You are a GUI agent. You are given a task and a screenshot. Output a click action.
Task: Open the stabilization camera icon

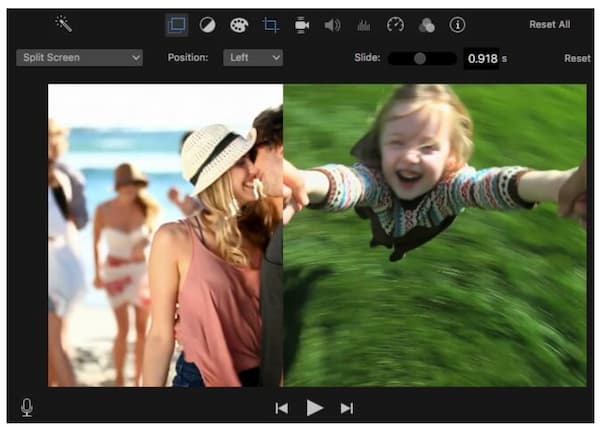(x=302, y=25)
